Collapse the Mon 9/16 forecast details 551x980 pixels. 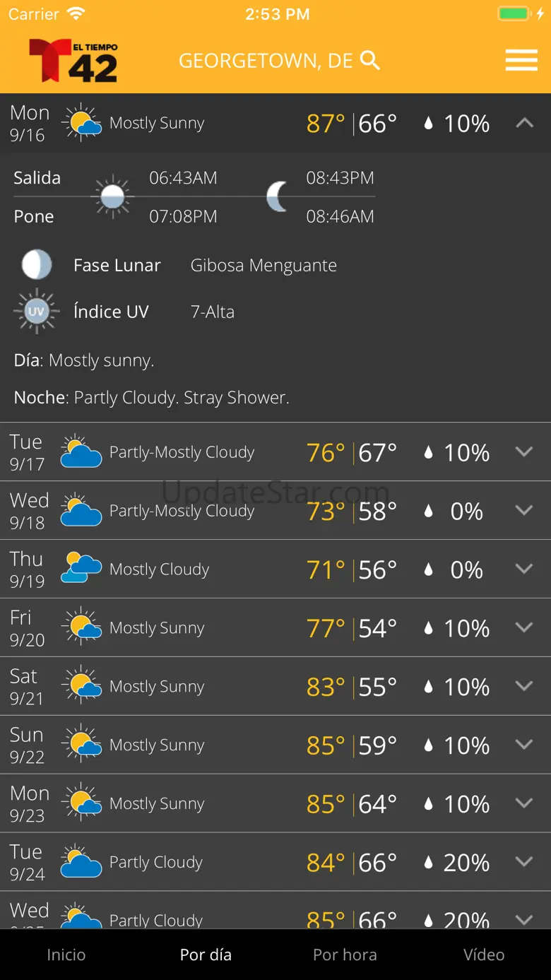pos(524,123)
